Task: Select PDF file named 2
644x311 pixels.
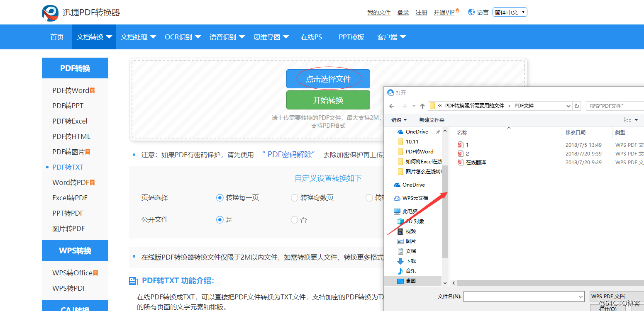Action: tap(463, 154)
